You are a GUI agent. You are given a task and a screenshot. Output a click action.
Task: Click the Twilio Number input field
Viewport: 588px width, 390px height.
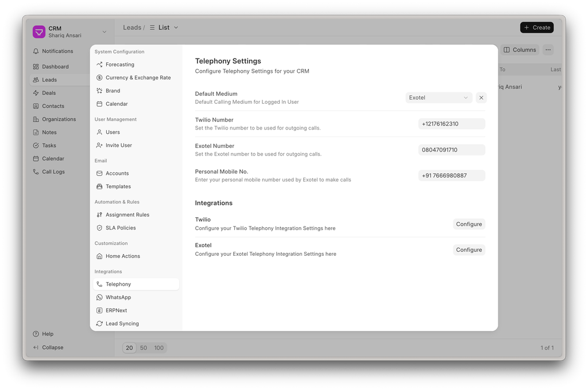pos(451,124)
